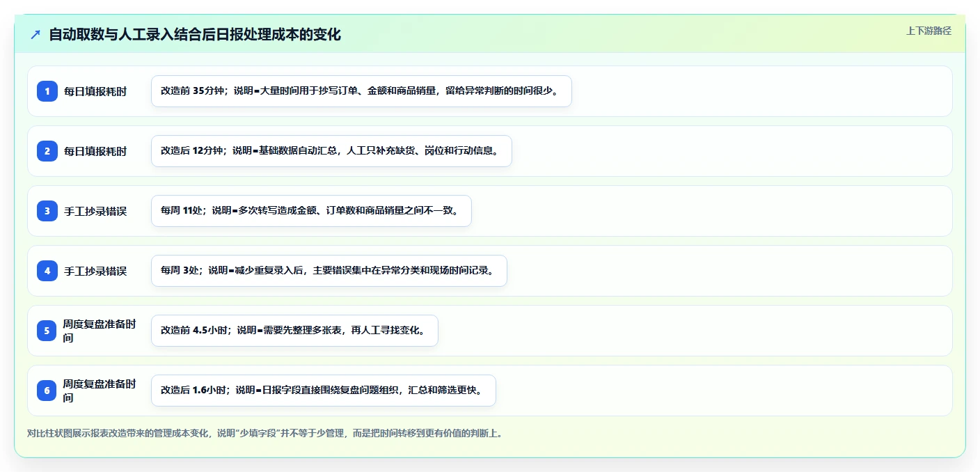Select 周度复盘准备时间 label in row 5

100,331
